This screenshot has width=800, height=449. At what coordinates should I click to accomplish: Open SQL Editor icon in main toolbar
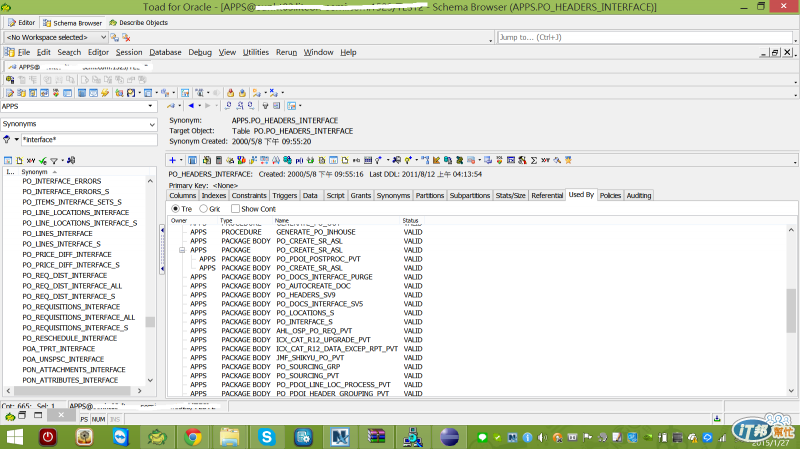pos(10,93)
